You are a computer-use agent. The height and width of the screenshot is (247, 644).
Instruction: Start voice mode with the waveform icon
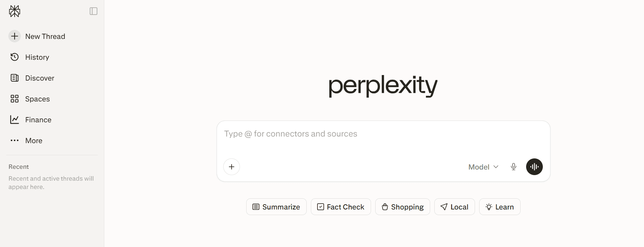534,167
